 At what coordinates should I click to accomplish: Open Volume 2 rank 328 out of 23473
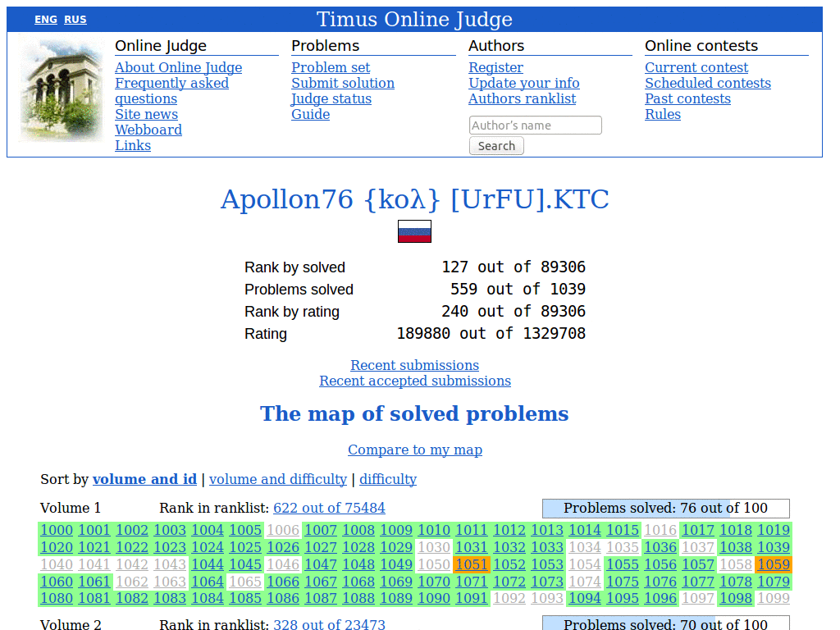pos(329,624)
